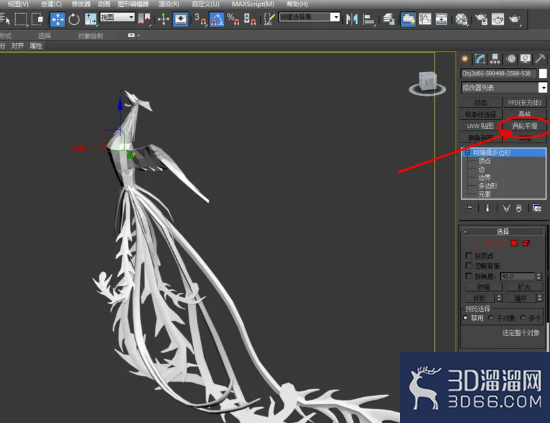This screenshot has height=423, width=550.
Task: Toggle keyboard shortcut override icon
Action: tap(181, 19)
